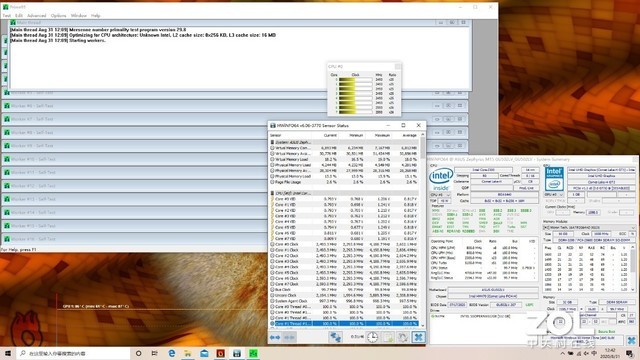Click the Worker #14 Self-Test window icon

7,212
